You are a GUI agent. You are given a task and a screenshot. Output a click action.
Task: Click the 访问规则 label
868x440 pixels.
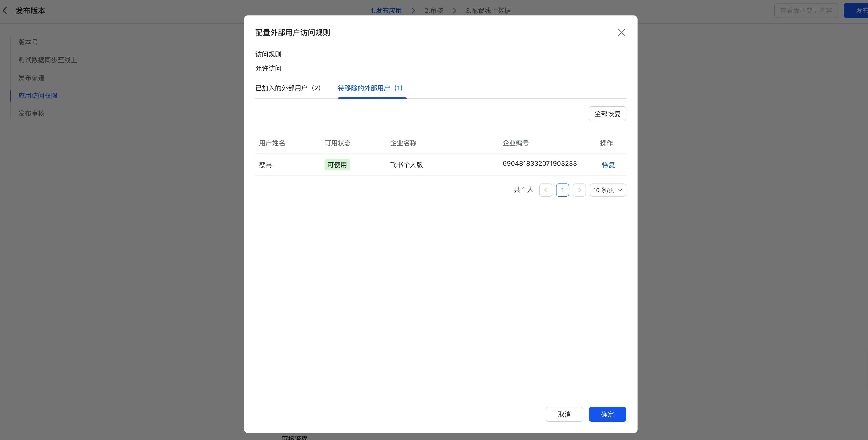268,54
